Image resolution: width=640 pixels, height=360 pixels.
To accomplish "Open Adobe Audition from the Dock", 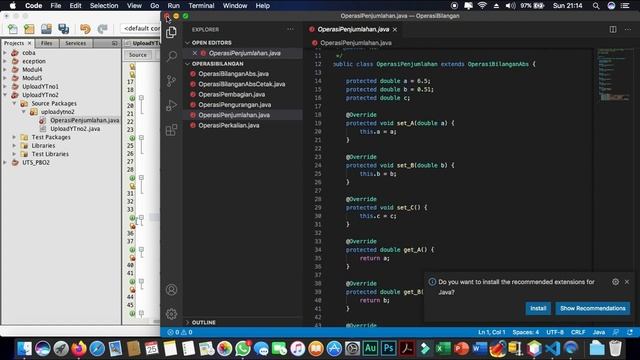I will click(x=370, y=348).
